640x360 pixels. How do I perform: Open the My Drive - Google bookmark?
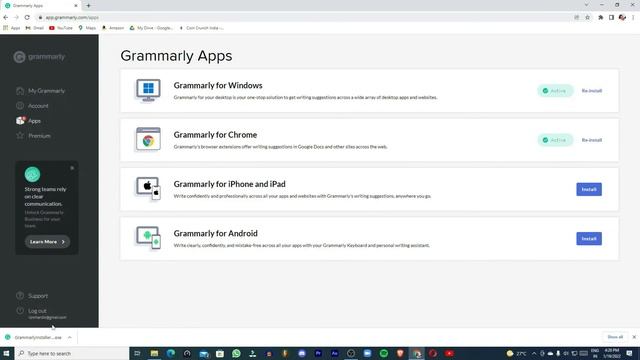pos(151,28)
